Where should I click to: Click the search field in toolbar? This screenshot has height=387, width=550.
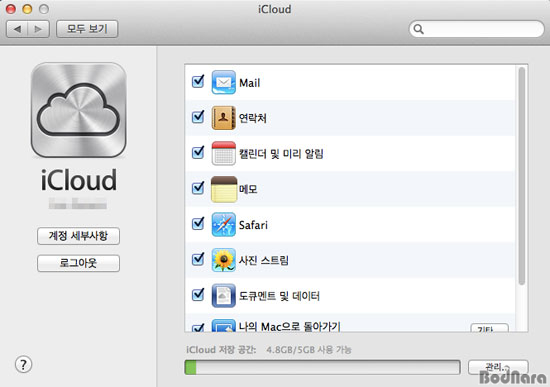click(x=476, y=29)
